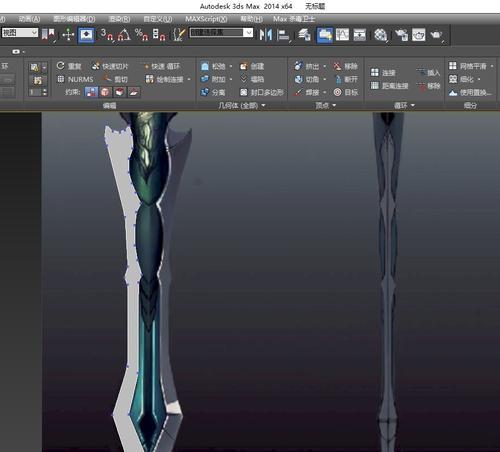The width and height of the screenshot is (500, 452).
Task: Toggle the Percent Snap icon
Action: tap(141, 34)
